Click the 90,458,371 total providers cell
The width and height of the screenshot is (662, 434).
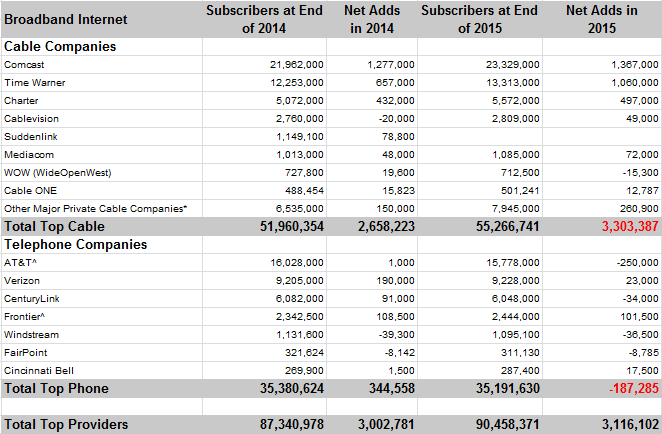coord(508,425)
